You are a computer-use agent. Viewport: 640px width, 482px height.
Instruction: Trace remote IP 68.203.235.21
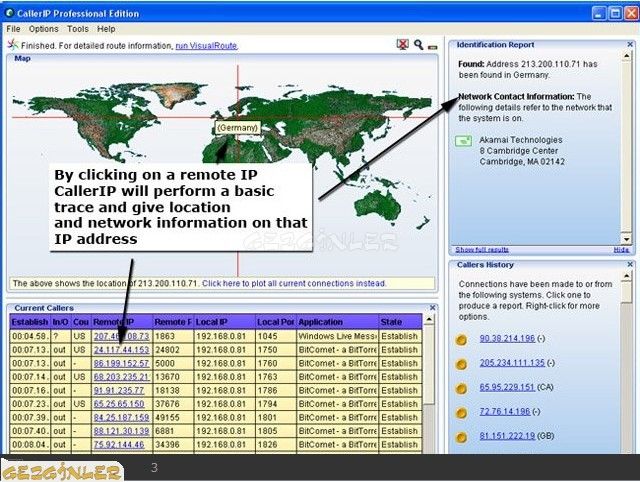[121, 377]
